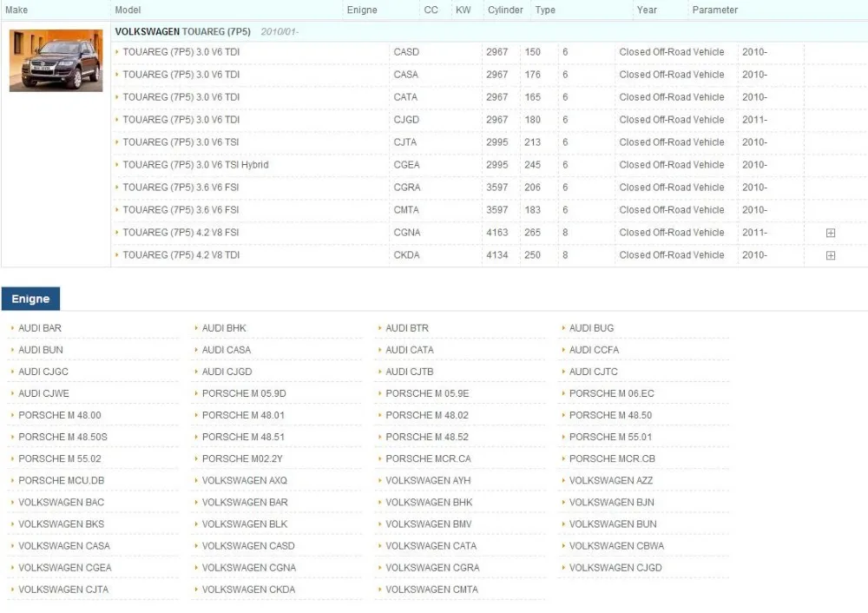
Task: Open TOUAREG 3.0 V6 TSI Hybrid model
Action: point(195,165)
